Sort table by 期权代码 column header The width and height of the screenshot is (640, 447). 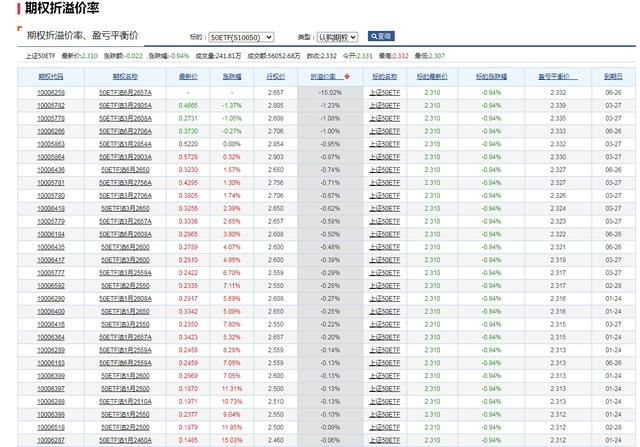pos(51,76)
